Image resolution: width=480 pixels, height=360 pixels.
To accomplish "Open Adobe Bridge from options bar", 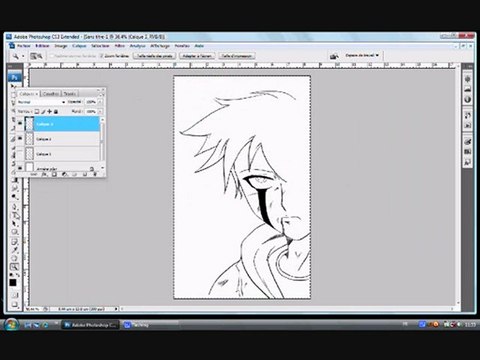I will 334,56.
